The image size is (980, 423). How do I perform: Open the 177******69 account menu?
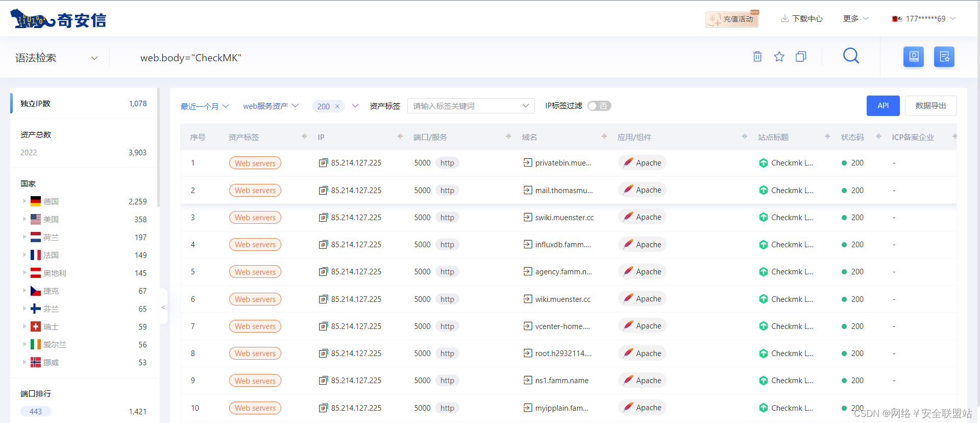click(x=924, y=18)
